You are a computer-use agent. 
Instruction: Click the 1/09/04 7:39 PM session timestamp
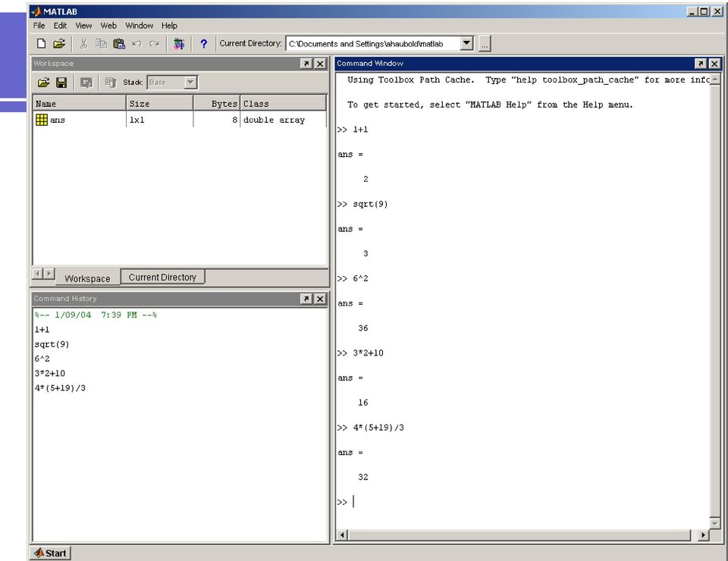[96, 315]
